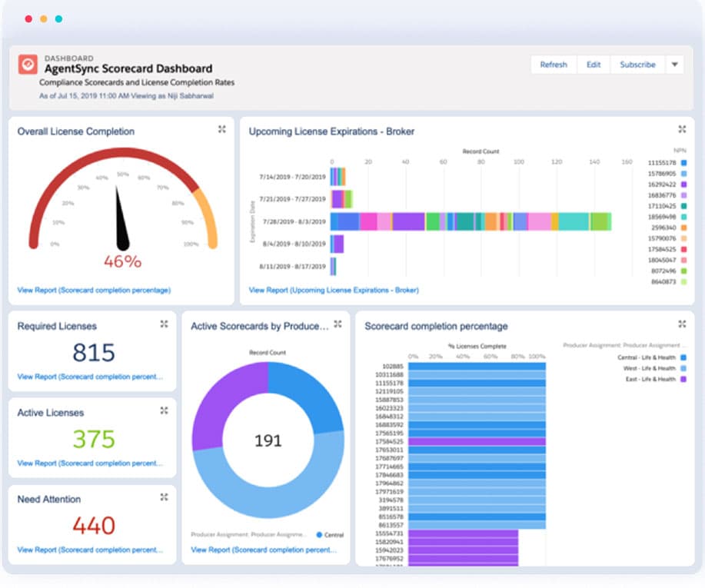Click row label 15942023 in scorecard chart
705x588 pixels.
pyautogui.click(x=389, y=550)
